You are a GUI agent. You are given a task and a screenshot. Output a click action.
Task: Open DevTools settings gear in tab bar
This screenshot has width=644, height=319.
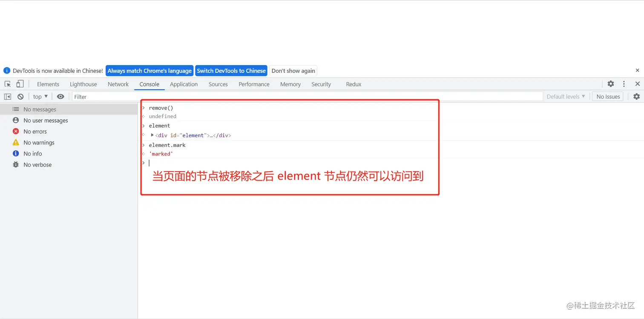coord(611,84)
